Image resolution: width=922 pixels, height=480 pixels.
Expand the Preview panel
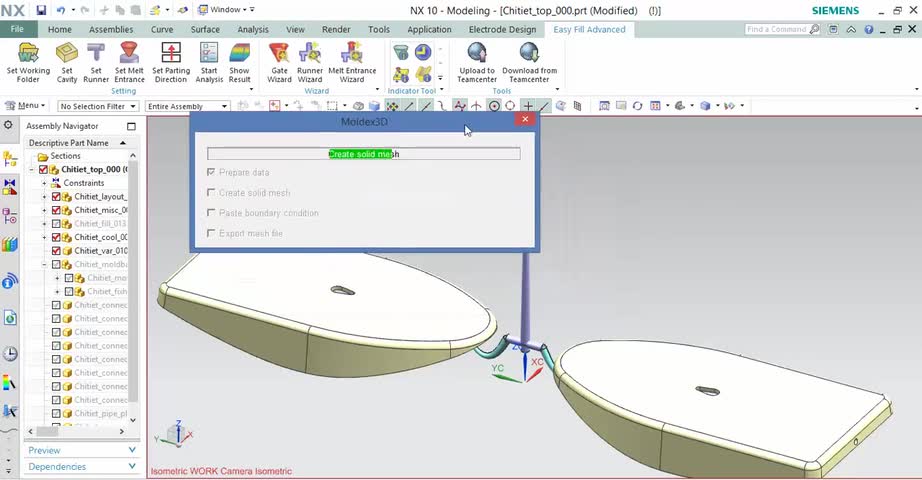(82, 450)
